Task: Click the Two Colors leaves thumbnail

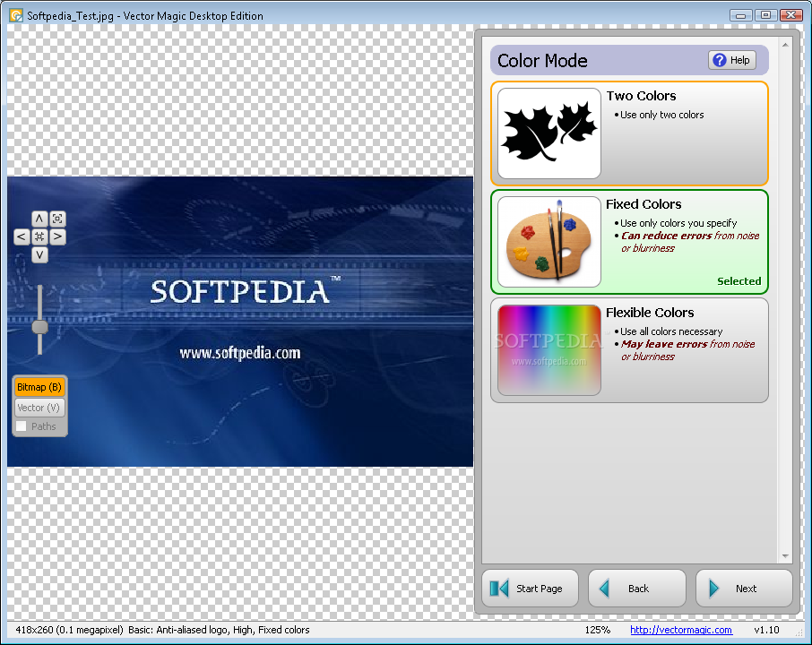Action: [549, 133]
